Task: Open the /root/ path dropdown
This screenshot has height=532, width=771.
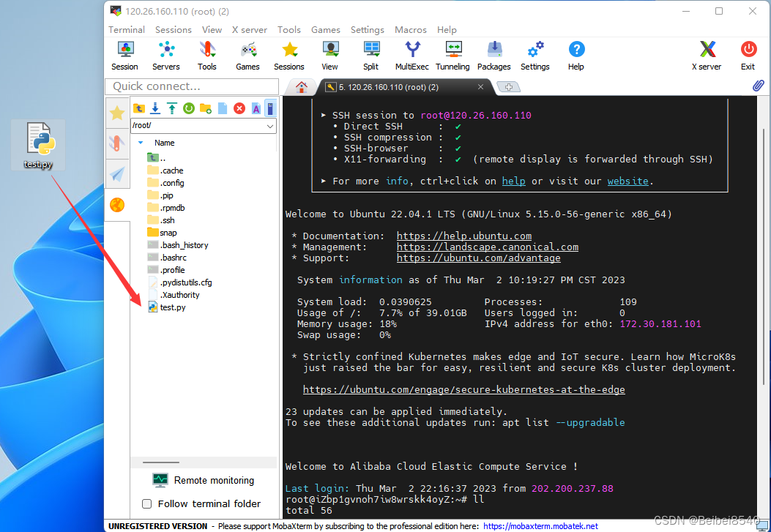Action: tap(271, 125)
